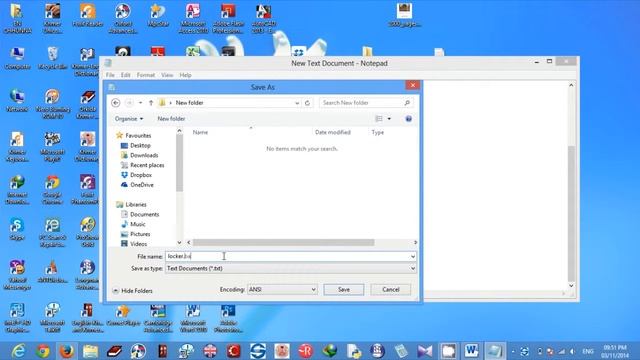Open Firefox from the taskbar
This screenshot has width=640, height=360.
67,351
